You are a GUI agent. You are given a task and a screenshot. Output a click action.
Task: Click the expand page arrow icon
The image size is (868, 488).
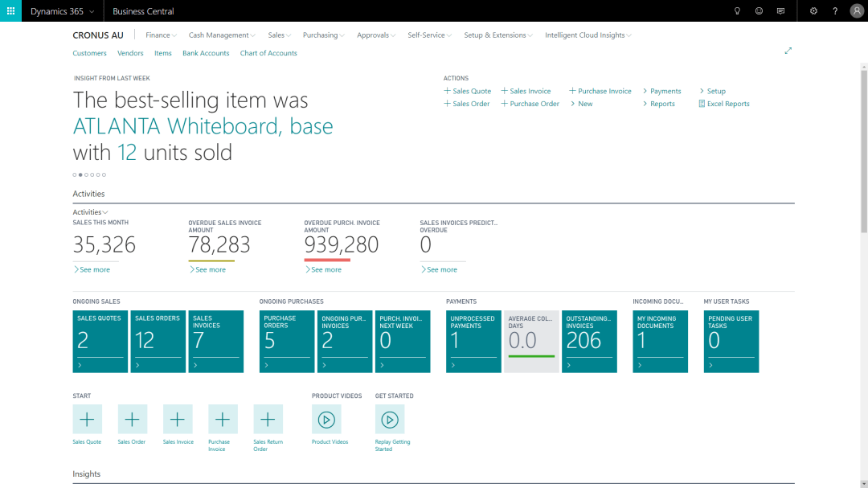[x=788, y=51]
